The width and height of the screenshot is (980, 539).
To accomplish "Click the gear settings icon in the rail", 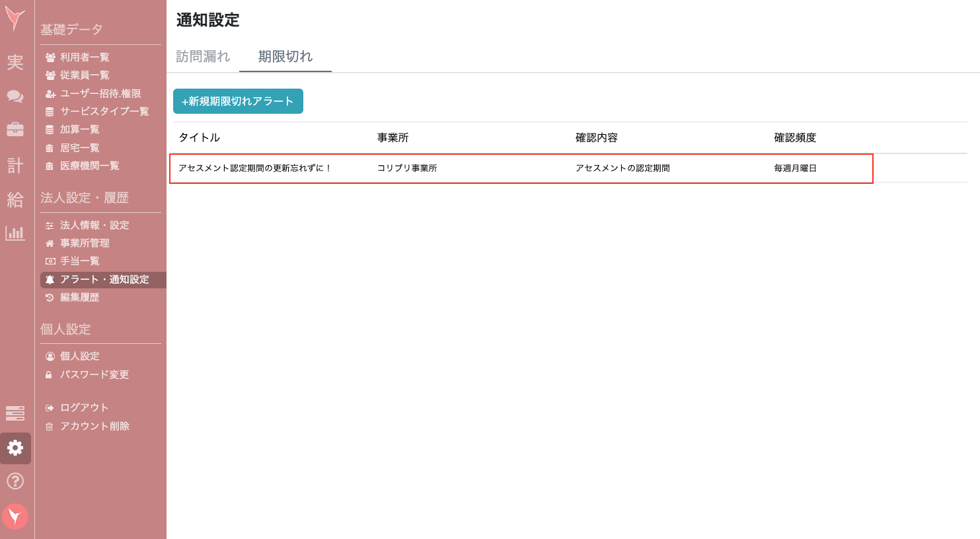I will point(15,448).
